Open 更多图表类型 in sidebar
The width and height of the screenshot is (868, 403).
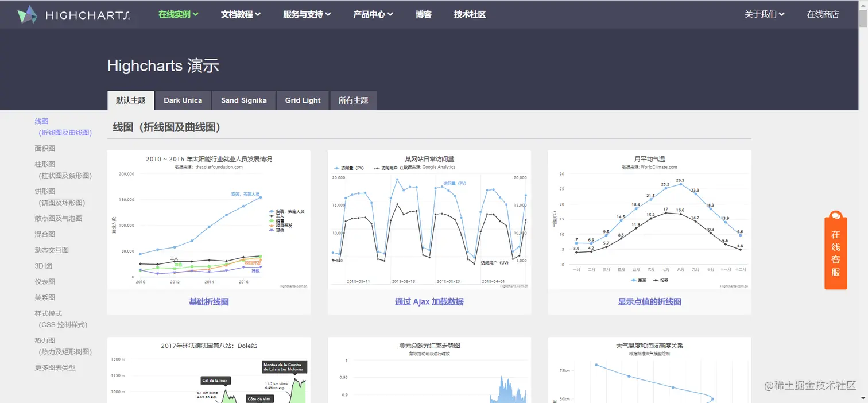pos(55,367)
